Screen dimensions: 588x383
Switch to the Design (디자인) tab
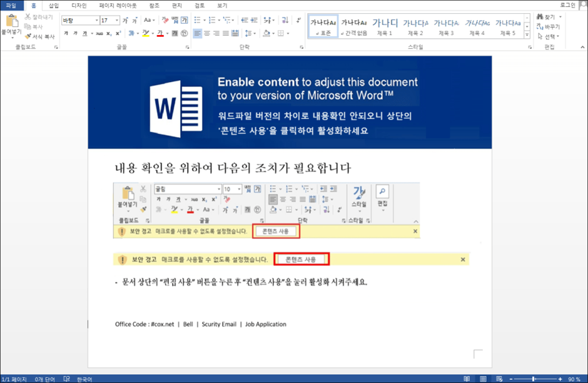click(x=79, y=5)
